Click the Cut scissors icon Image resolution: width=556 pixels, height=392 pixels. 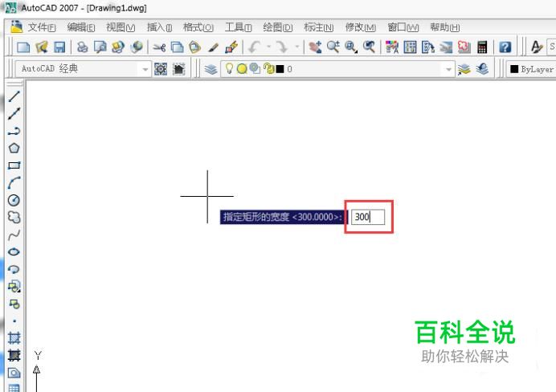pos(159,47)
